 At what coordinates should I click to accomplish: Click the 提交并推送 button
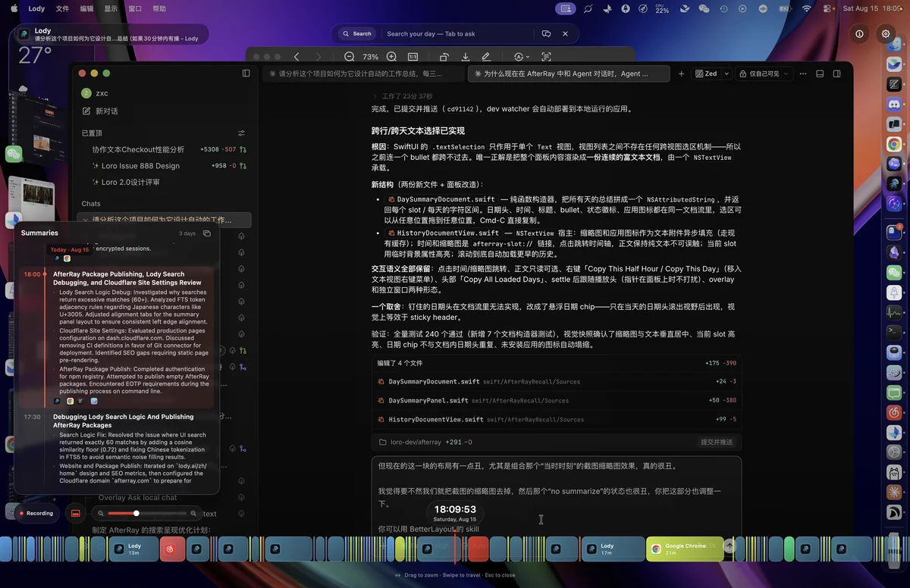pos(717,442)
